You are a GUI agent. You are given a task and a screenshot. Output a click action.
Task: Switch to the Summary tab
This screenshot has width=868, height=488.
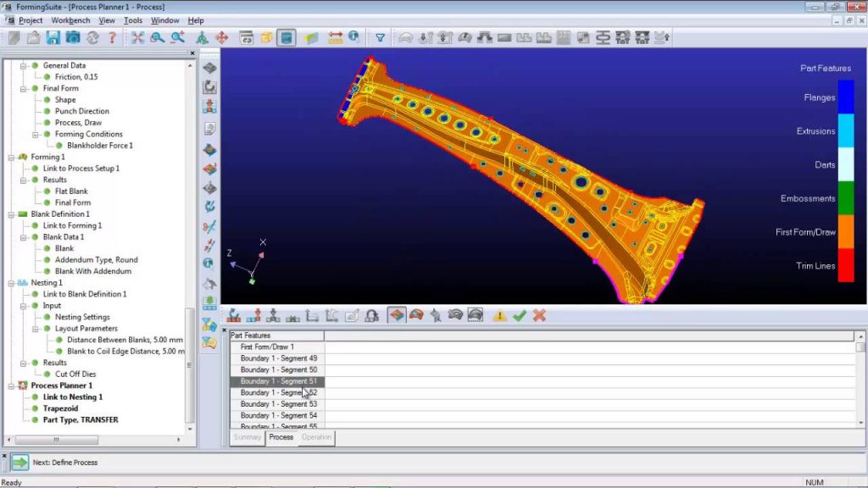[247, 437]
